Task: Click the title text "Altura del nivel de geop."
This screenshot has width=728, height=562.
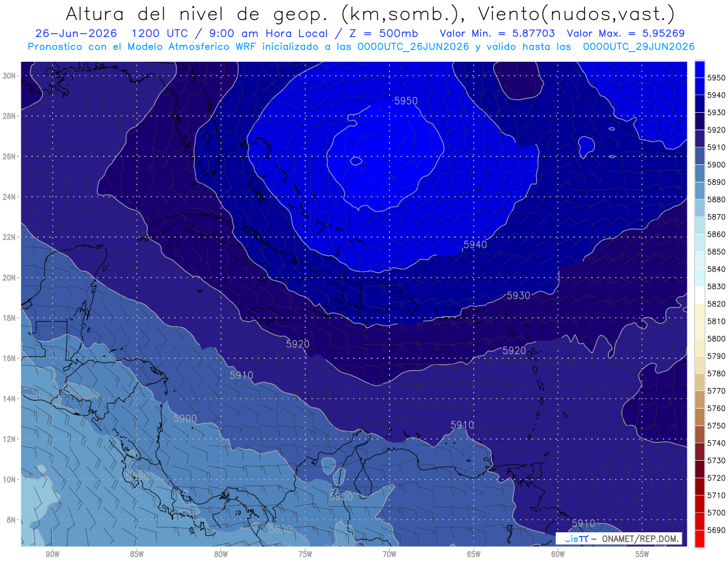Action: [x=196, y=13]
